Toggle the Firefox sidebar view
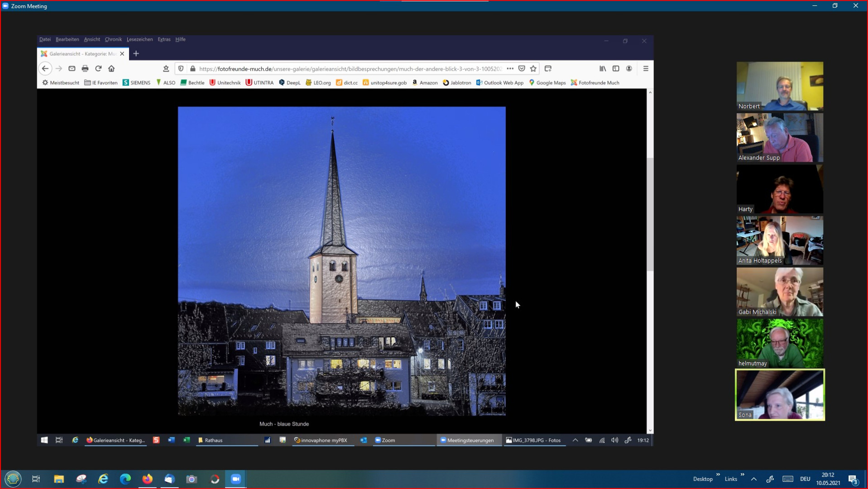Viewport: 868px width, 489px height. [616, 68]
